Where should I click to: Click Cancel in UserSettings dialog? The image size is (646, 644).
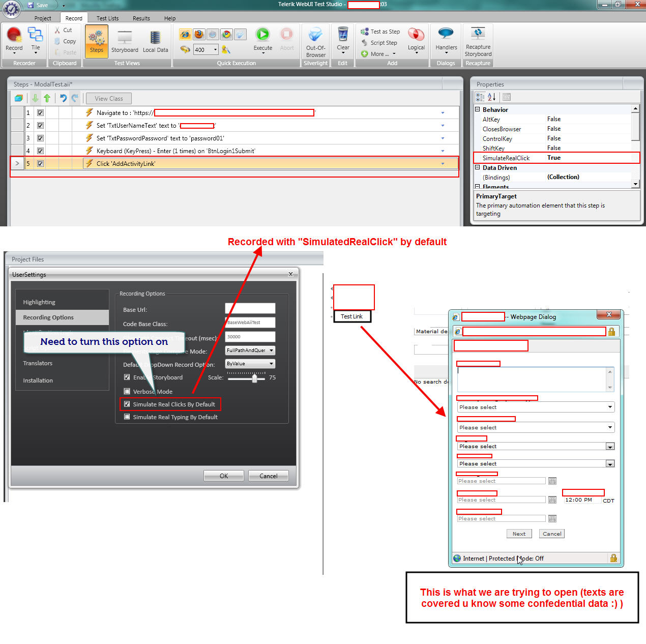click(x=269, y=476)
